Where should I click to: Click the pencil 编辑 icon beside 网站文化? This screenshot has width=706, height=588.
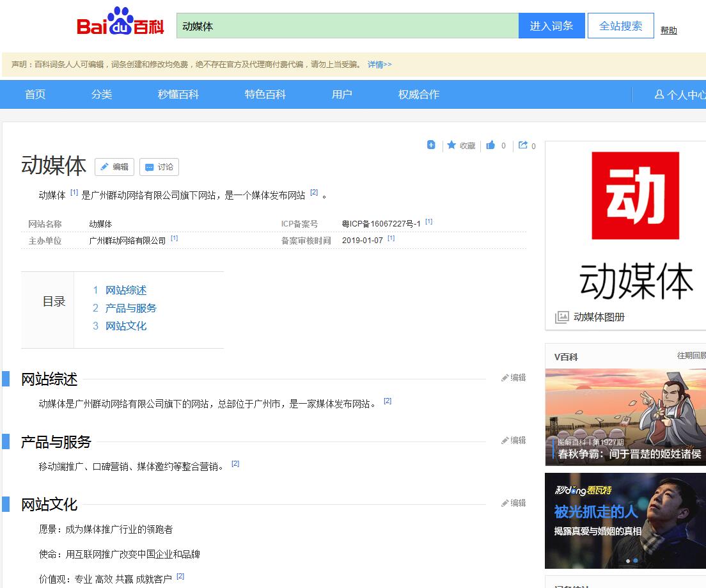click(x=505, y=503)
